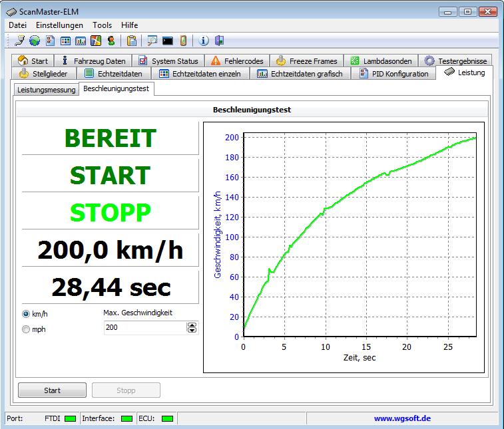504x429 pixels.
Task: Click the user figure toolbar icon
Action: click(111, 41)
